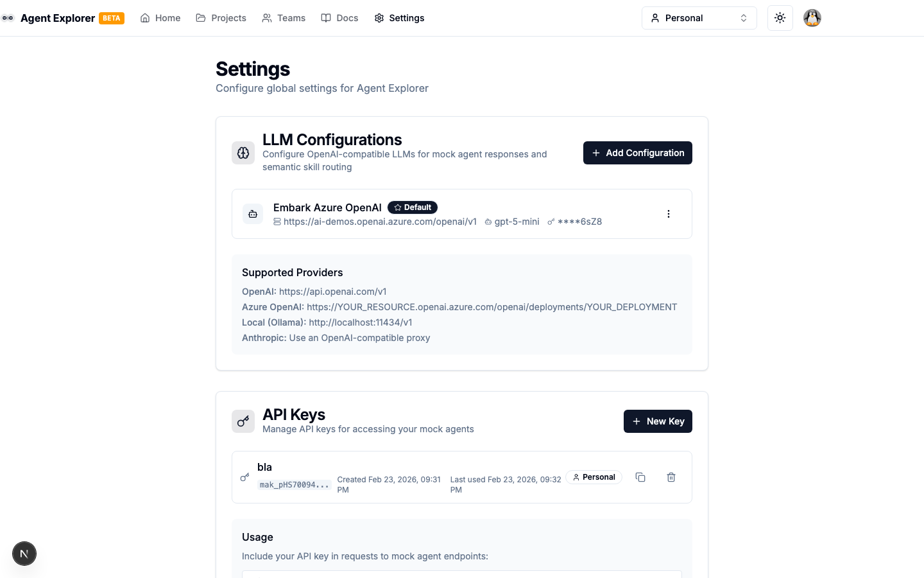Click the LLM Configurations brain icon
924x578 pixels.
243,153
